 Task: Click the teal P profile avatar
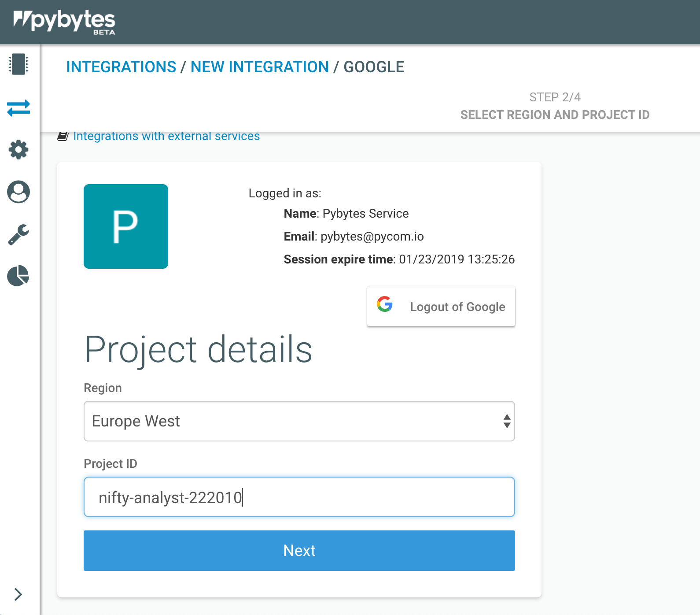126,226
